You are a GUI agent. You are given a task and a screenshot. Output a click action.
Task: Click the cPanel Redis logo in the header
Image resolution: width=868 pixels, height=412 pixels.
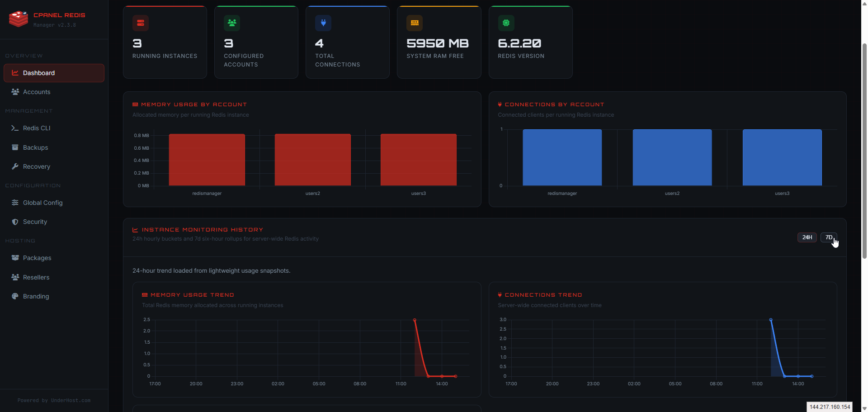pyautogui.click(x=18, y=19)
